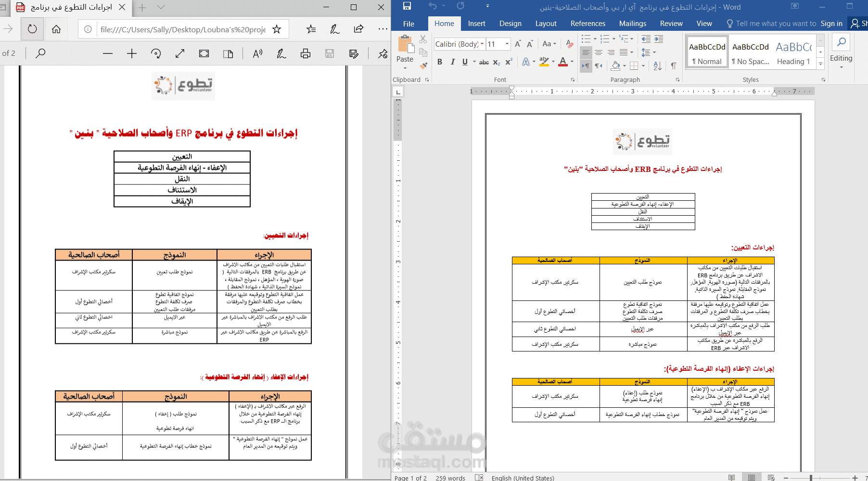This screenshot has height=481, width=868.
Task: Decrease paragraph indent in Word
Action: point(646,39)
